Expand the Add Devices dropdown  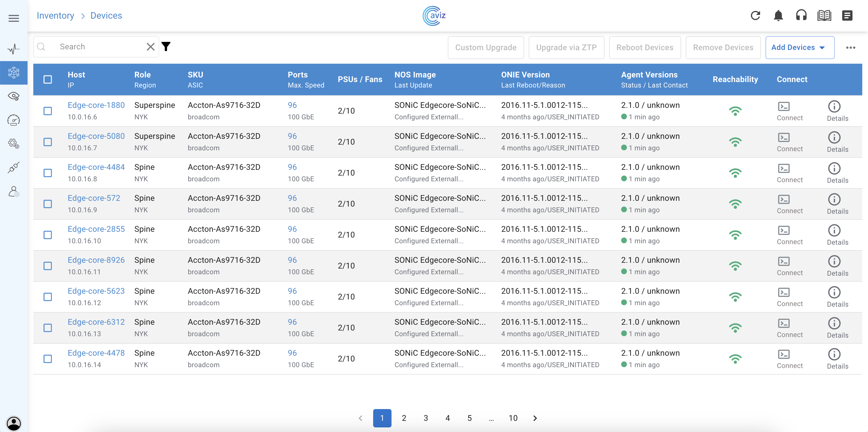coord(799,48)
